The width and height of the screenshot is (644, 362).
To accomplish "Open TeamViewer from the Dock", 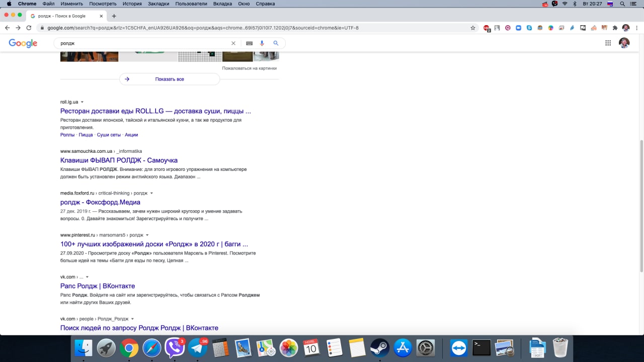I will pyautogui.click(x=459, y=348).
